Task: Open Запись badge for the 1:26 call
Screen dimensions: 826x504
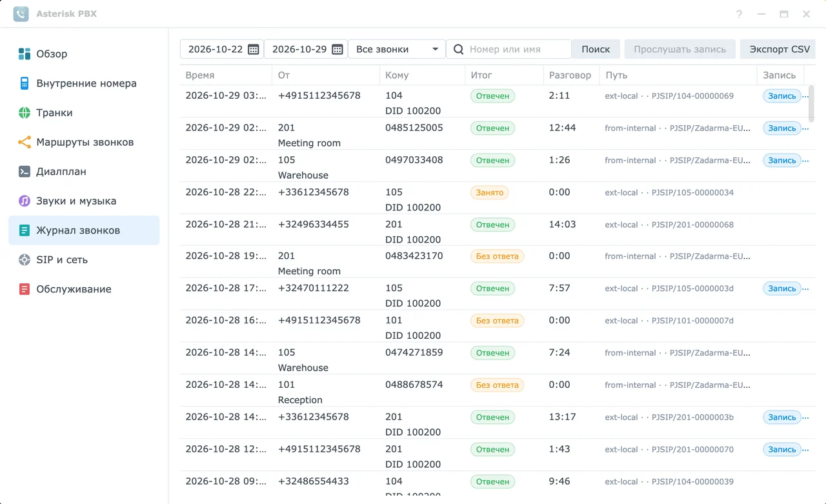Action: click(782, 160)
